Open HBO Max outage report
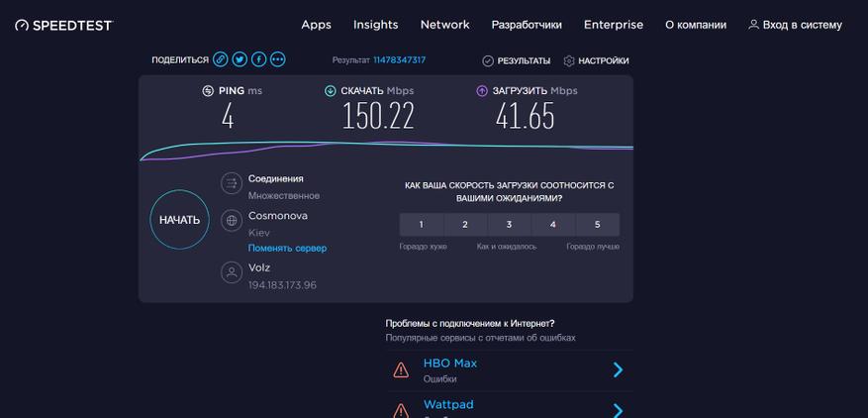The width and height of the screenshot is (868, 418). pos(450,364)
